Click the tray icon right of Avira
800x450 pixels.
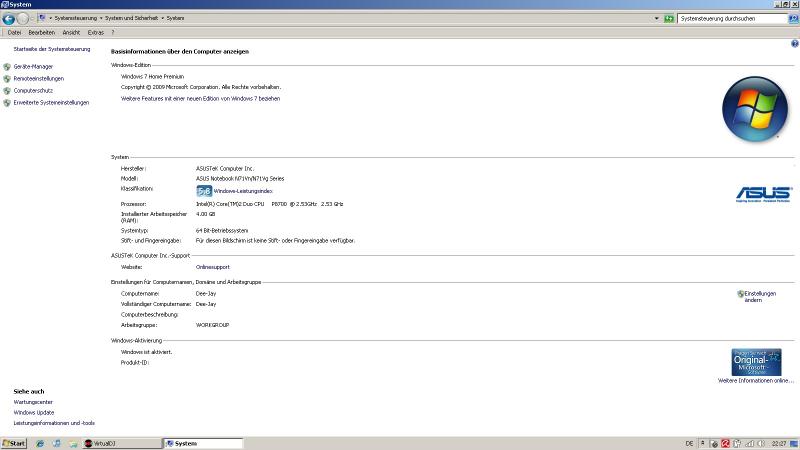point(737,443)
